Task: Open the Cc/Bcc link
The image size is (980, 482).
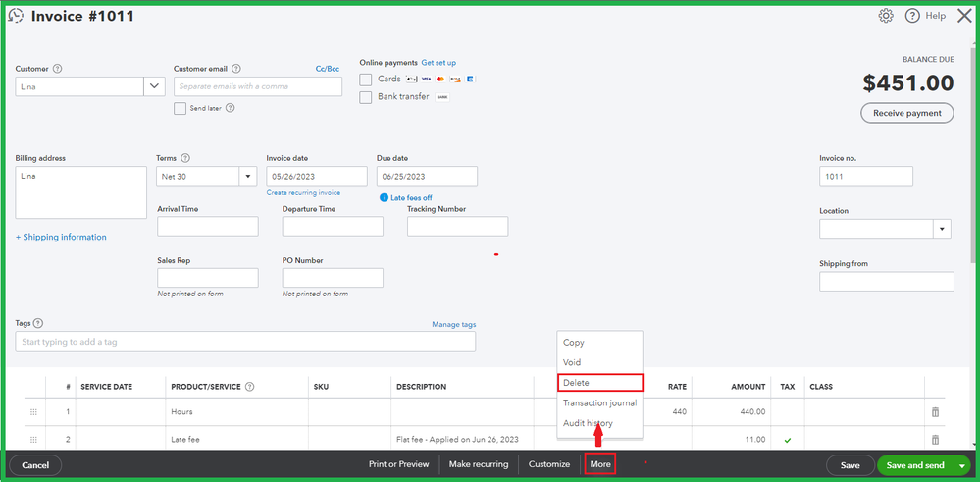Action: (x=328, y=69)
